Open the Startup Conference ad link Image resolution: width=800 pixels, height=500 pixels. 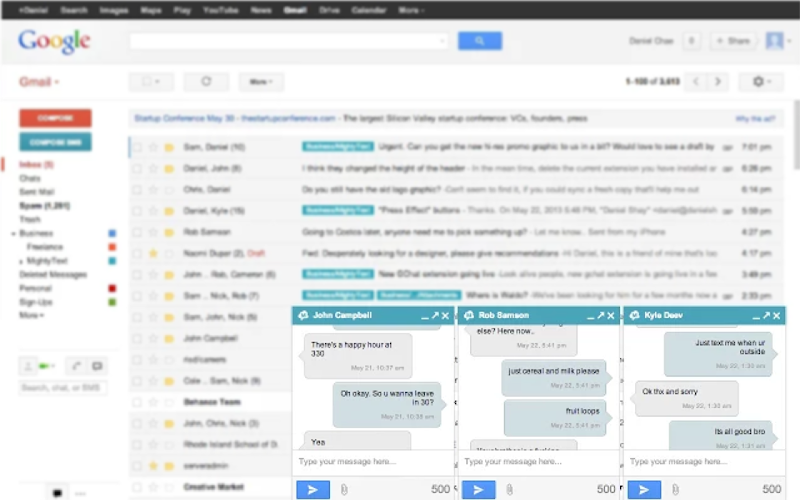tap(235, 118)
